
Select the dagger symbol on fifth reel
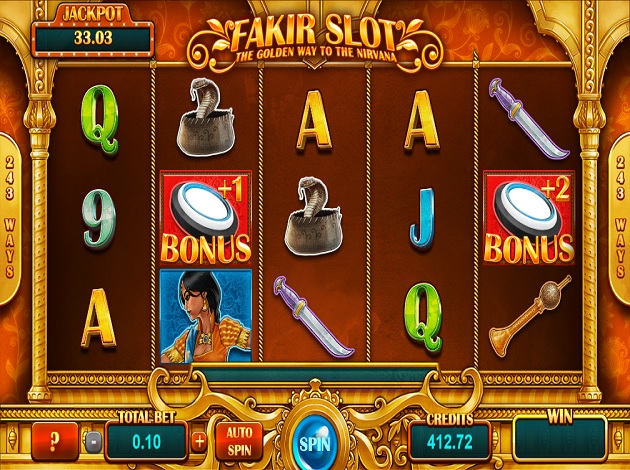pyautogui.click(x=529, y=119)
